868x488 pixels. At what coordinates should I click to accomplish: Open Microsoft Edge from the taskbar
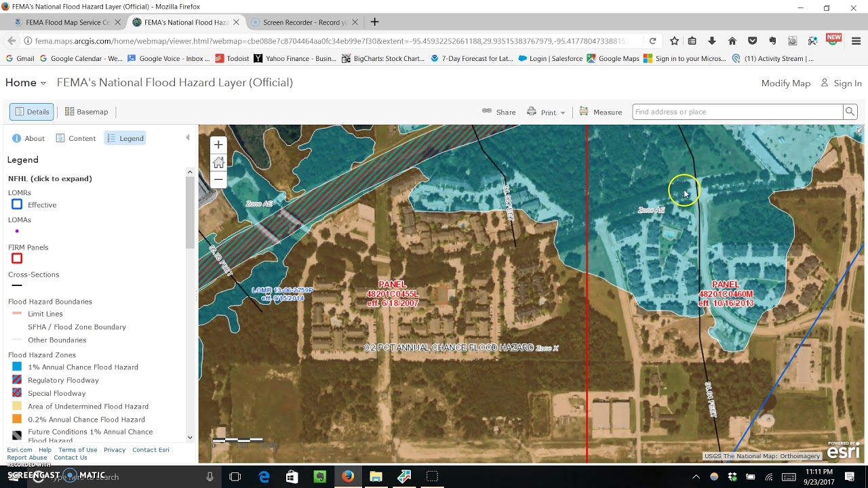264,476
